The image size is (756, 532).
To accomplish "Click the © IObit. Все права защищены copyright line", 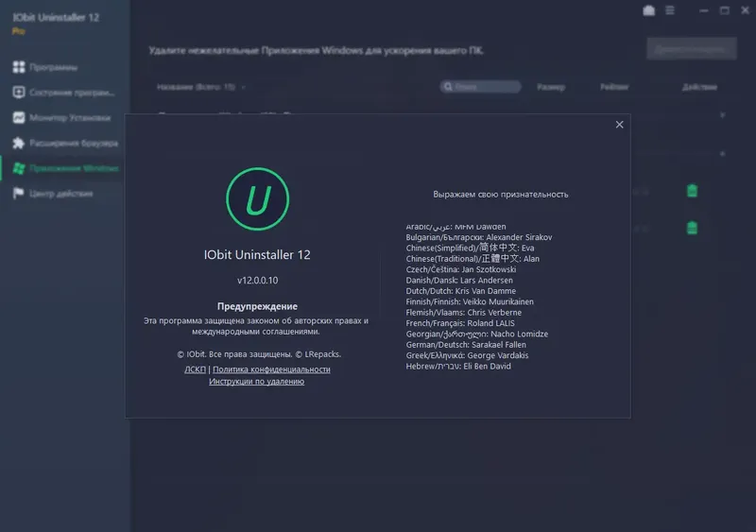I will coord(259,354).
